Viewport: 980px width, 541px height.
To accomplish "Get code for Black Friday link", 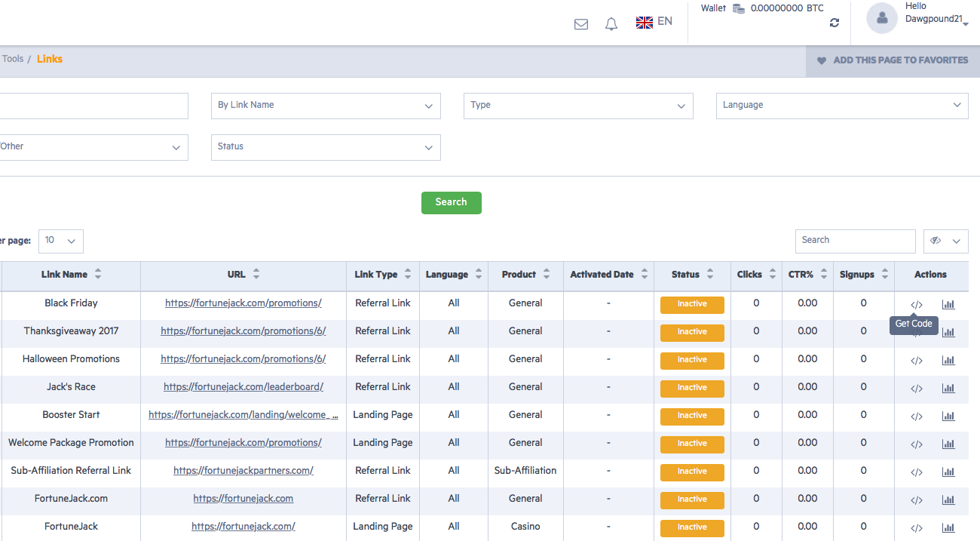I will [917, 305].
